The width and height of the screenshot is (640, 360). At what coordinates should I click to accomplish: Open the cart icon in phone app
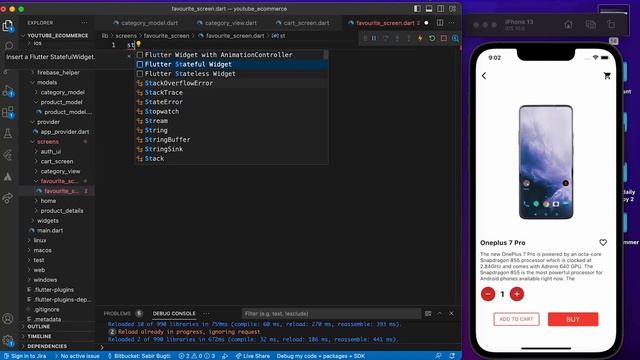tap(607, 76)
